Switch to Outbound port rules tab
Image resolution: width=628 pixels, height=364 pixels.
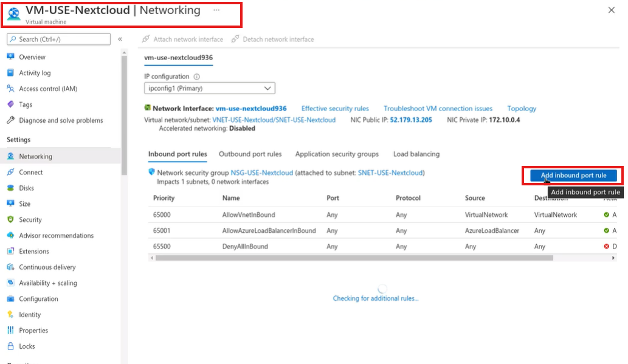tap(250, 154)
